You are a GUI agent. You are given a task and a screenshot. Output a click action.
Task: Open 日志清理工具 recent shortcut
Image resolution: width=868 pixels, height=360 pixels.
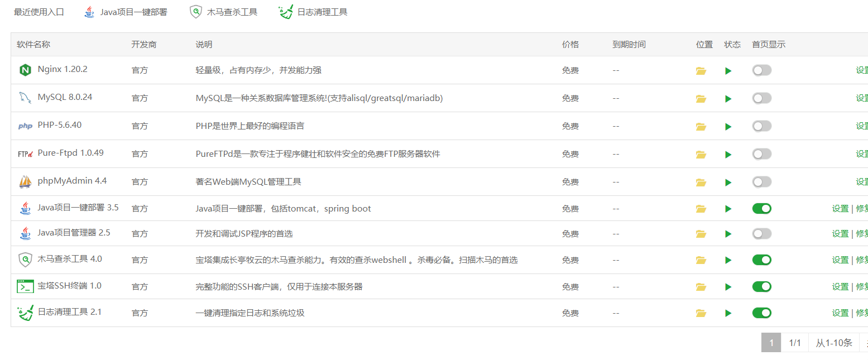313,12
